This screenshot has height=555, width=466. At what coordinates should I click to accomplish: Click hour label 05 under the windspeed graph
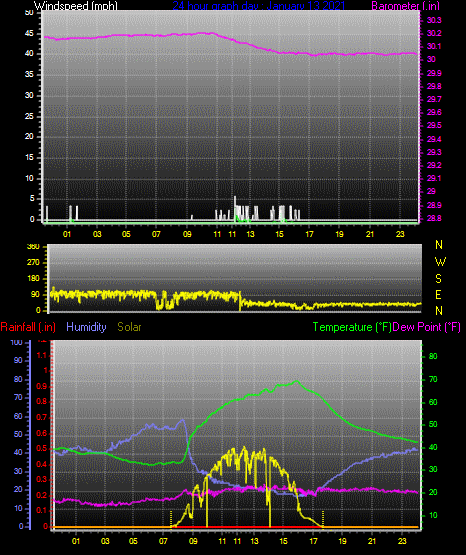[126, 234]
